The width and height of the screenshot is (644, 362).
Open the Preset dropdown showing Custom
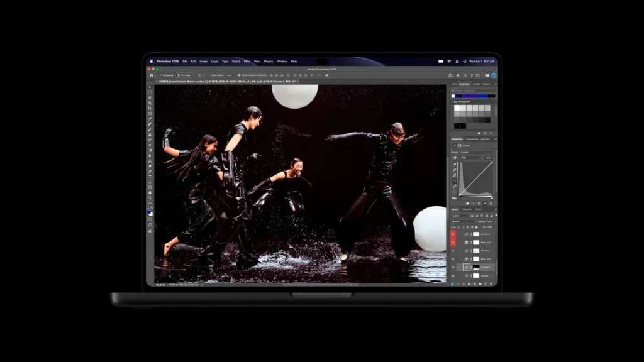click(477, 153)
